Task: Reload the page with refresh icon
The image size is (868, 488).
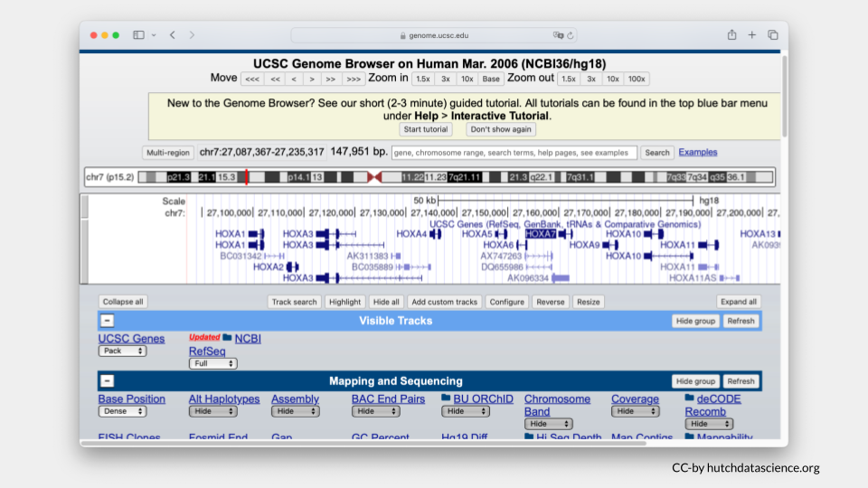Action: [571, 35]
